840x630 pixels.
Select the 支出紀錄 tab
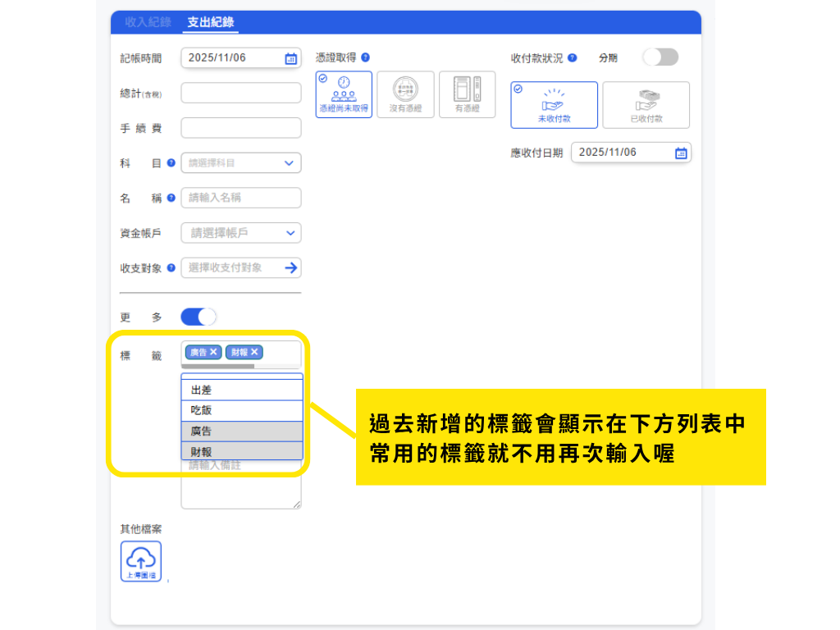pos(210,22)
